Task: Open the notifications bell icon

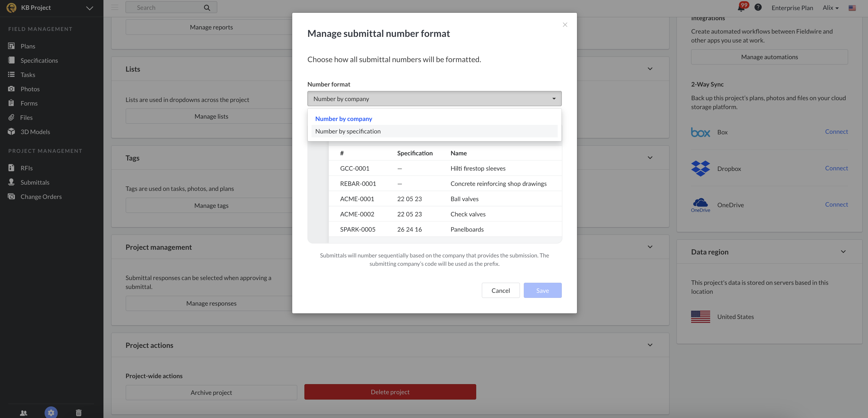Action: pyautogui.click(x=741, y=8)
